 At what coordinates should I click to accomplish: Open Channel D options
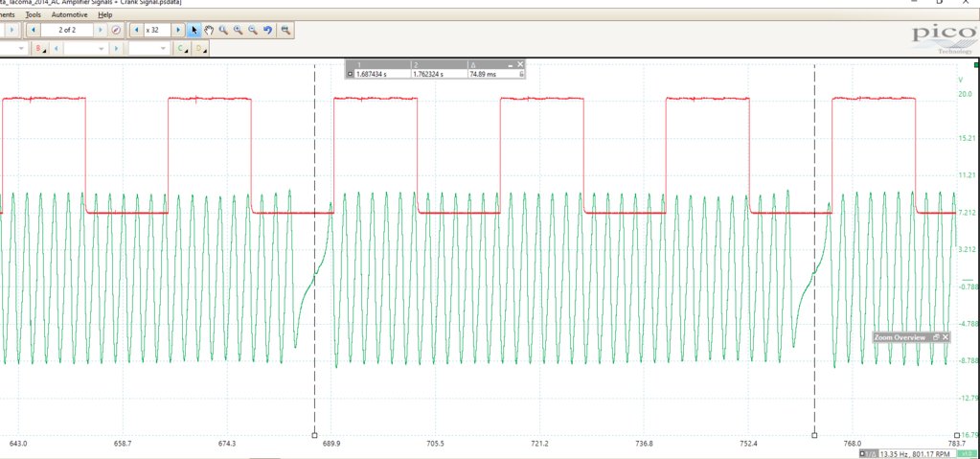click(200, 48)
